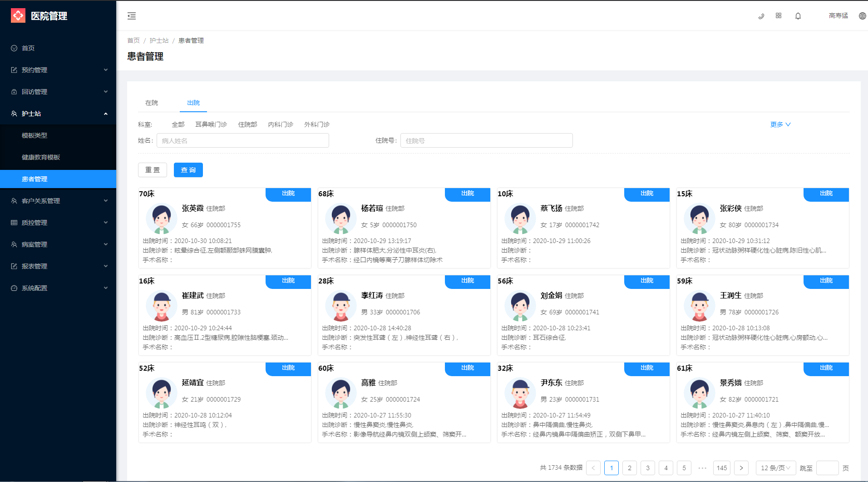Screen dimensions: 868x482
Task: Click avatar of patient 尹东东
Action: 520,393
